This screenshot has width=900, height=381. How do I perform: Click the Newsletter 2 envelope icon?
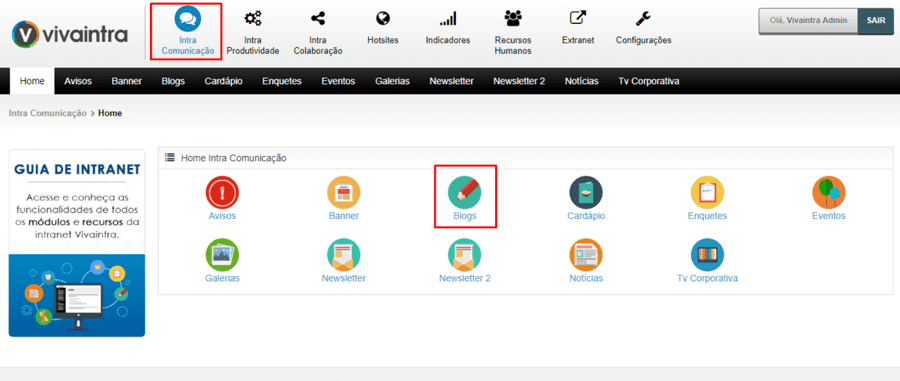464,255
